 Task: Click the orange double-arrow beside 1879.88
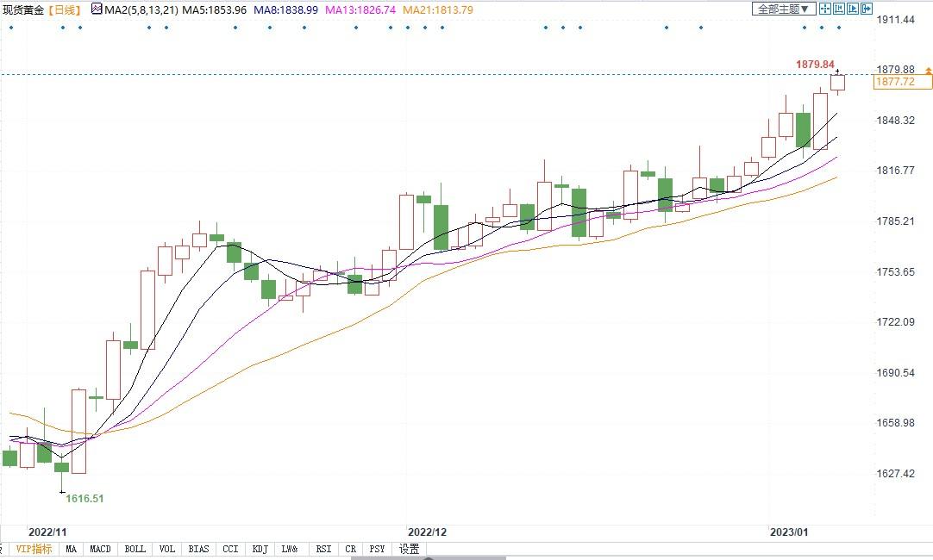(x=928, y=71)
